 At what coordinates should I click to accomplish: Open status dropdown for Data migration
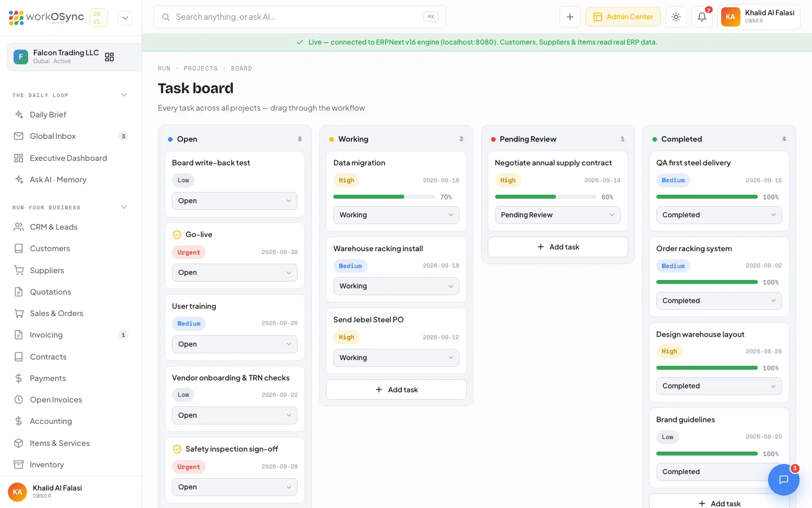[x=396, y=215]
